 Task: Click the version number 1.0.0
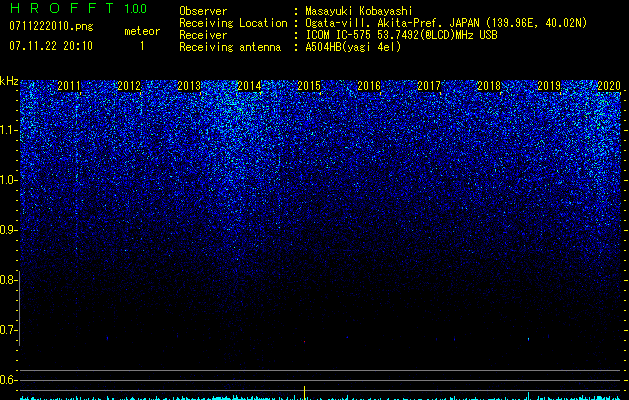pyautogui.click(x=135, y=8)
